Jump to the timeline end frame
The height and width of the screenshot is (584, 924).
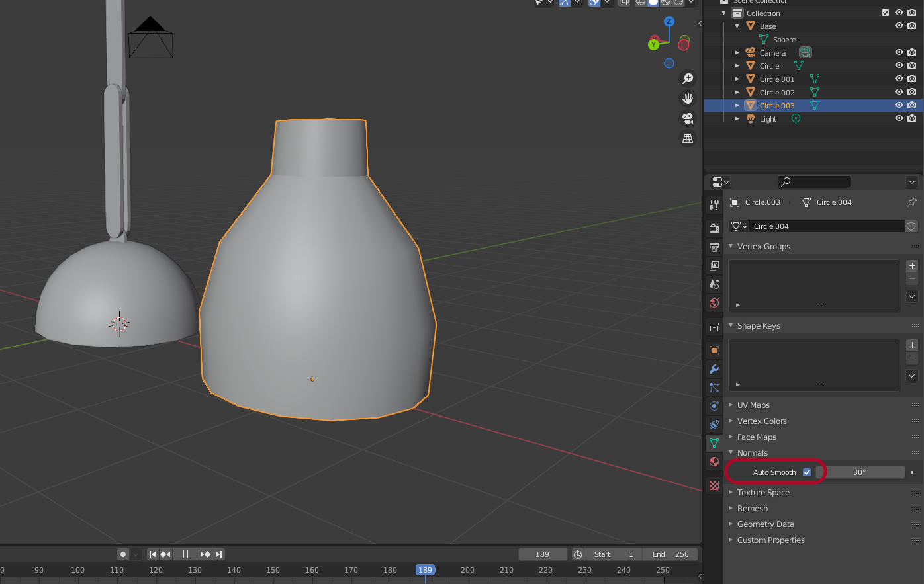(219, 554)
